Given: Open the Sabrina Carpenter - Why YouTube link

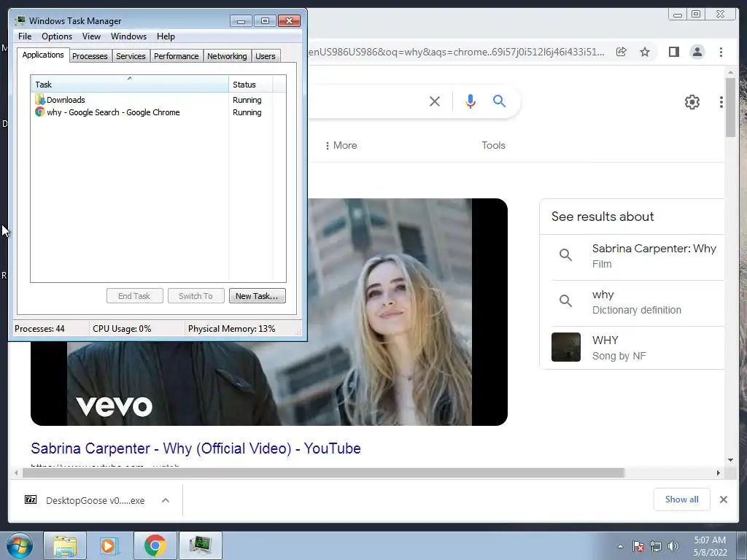Looking at the screenshot, I should click(x=196, y=448).
